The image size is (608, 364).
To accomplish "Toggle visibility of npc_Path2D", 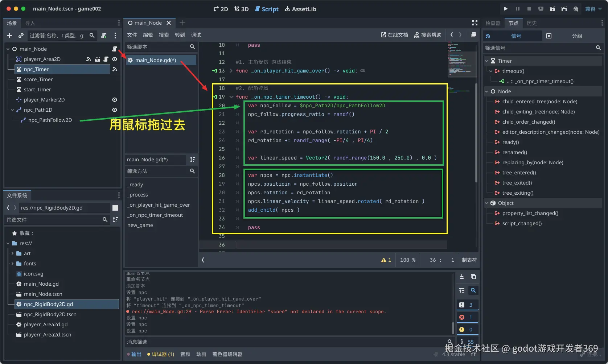I will 115,110.
